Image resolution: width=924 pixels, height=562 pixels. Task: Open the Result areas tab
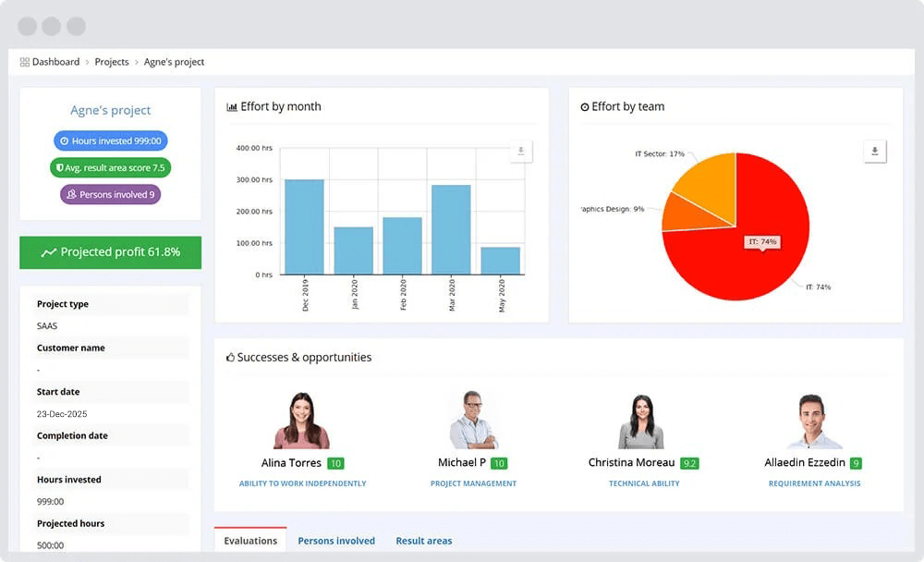pyautogui.click(x=424, y=541)
